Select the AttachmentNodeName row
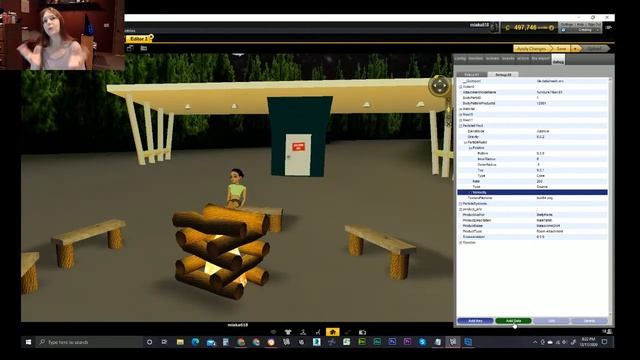Screen dimensions: 640x360 pyautogui.click(x=532, y=92)
